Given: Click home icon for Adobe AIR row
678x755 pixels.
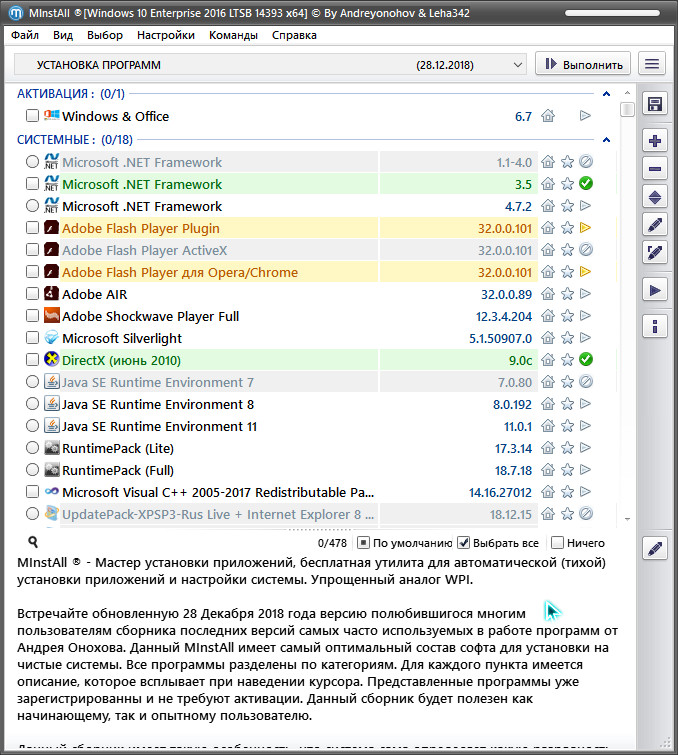Looking at the screenshot, I should (548, 295).
